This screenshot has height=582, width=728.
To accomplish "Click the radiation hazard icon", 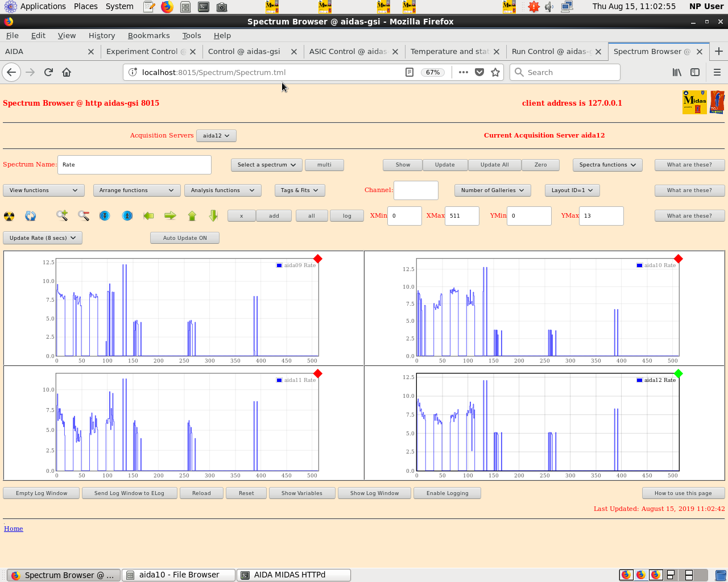I will tap(9, 216).
